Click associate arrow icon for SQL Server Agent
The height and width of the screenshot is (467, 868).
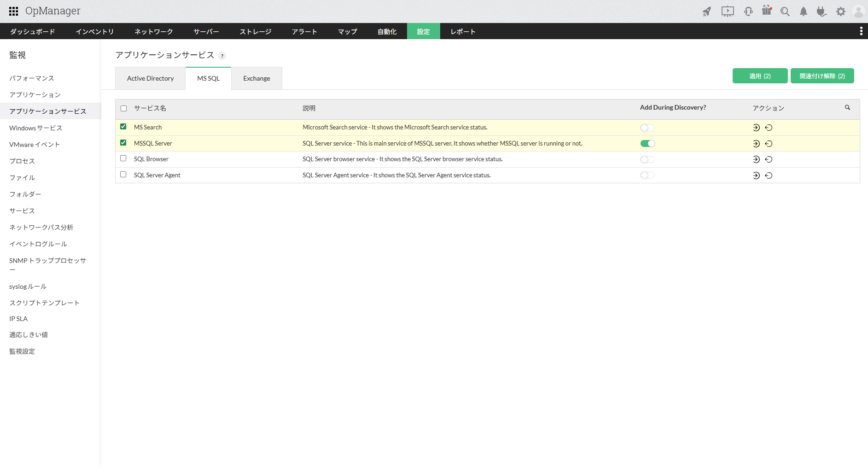(x=756, y=175)
